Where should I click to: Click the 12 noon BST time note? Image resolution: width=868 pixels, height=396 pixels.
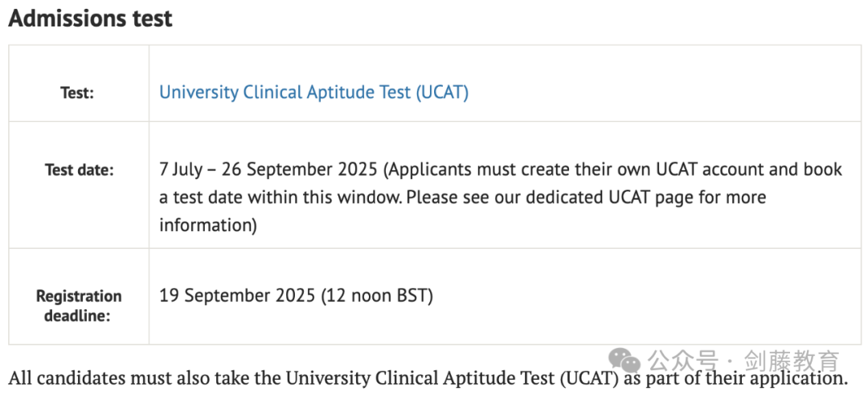[x=377, y=296]
